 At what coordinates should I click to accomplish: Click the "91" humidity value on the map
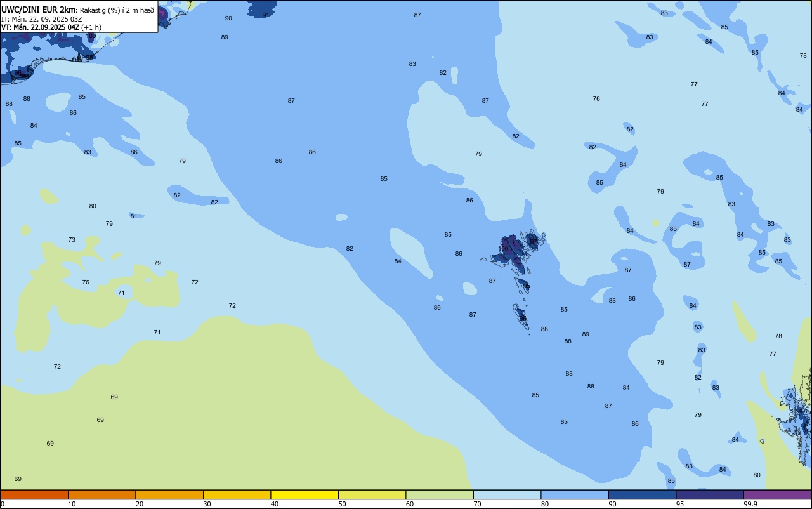(x=265, y=15)
